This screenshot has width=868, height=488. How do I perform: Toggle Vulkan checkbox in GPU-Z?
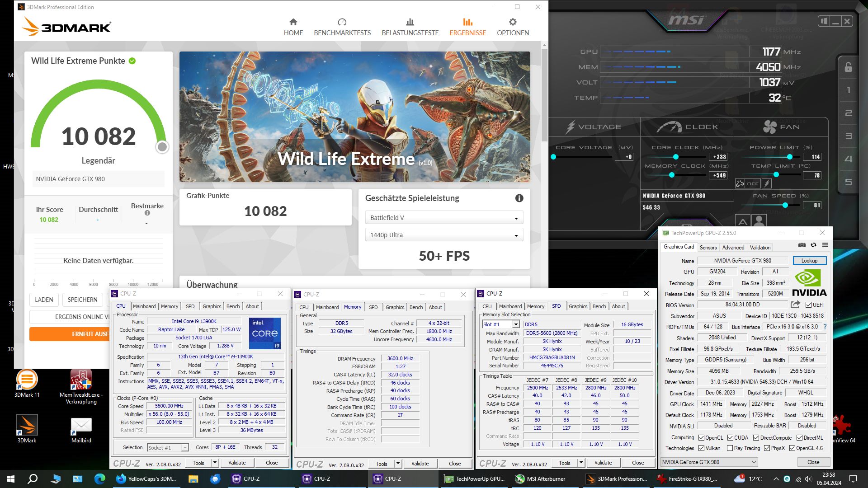coord(701,448)
